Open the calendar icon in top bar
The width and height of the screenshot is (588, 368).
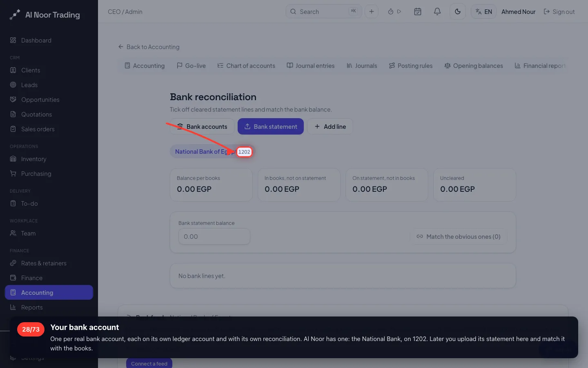coord(418,11)
